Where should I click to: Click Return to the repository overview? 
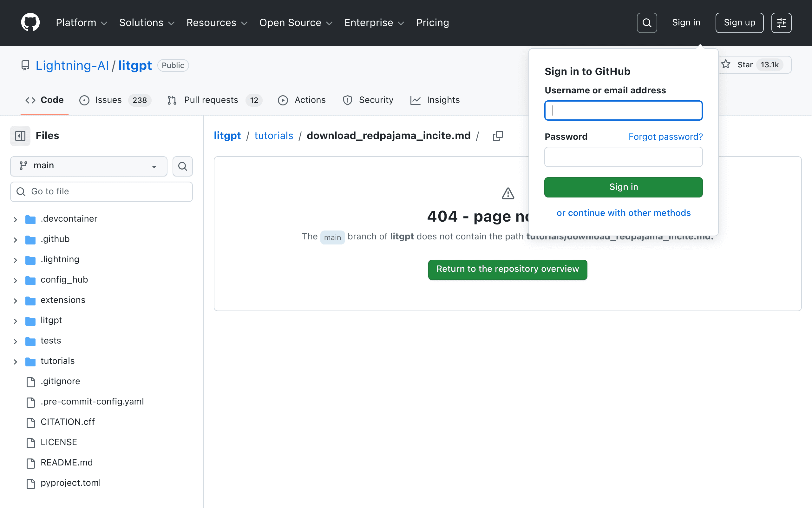pyautogui.click(x=507, y=270)
